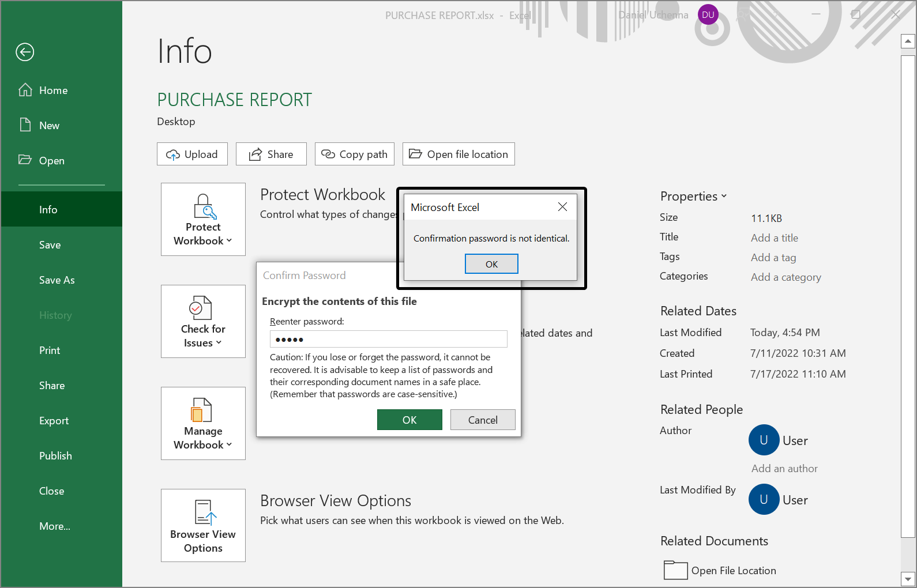Click the Open File Location folder icon
The width and height of the screenshot is (917, 588).
coord(675,570)
